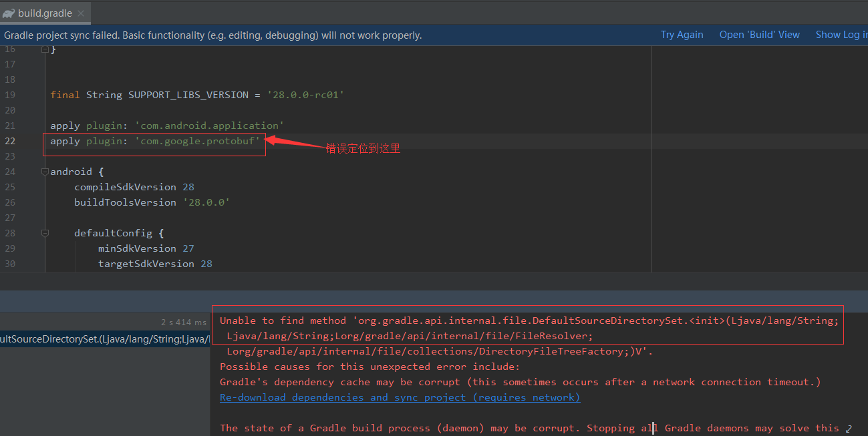Close the build.gradle tab

[x=80, y=12]
